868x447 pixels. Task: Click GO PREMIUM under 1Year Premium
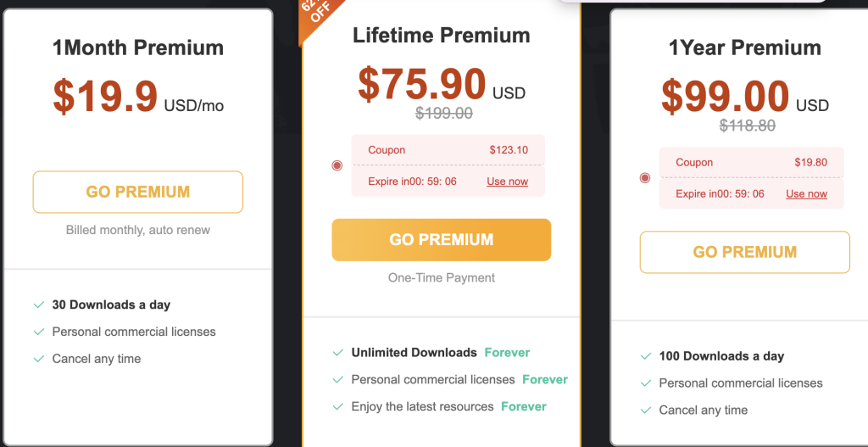coord(744,252)
